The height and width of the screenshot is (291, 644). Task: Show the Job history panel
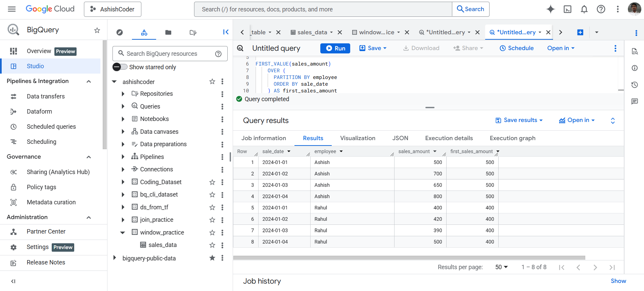[x=618, y=281]
